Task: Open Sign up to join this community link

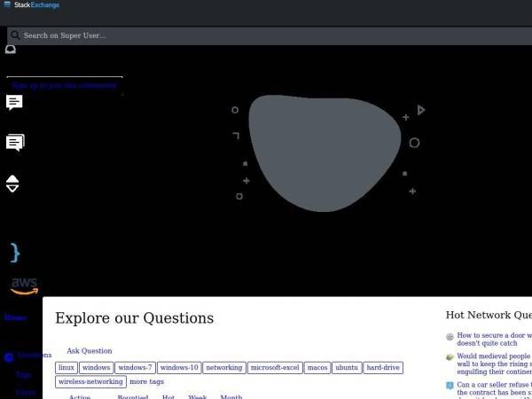Action: click(65, 85)
